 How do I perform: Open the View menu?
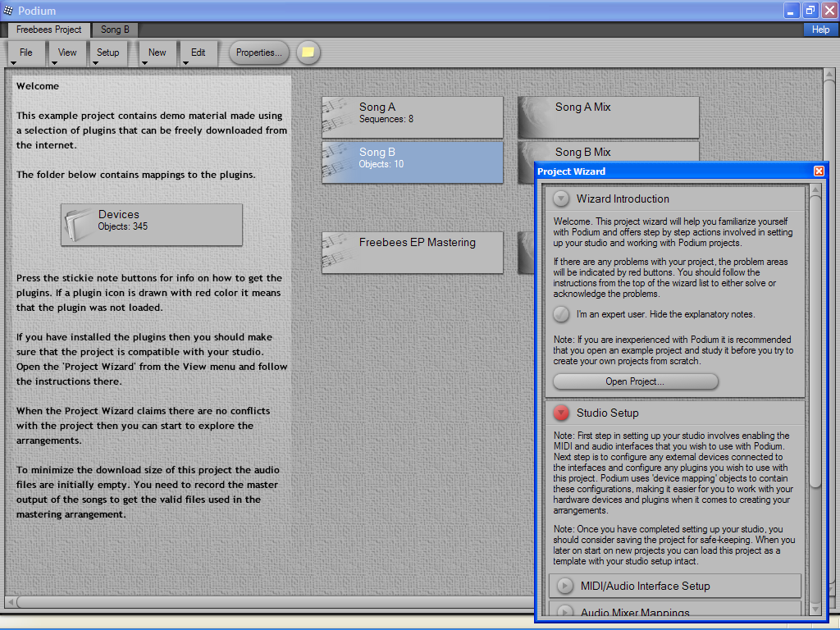click(67, 53)
